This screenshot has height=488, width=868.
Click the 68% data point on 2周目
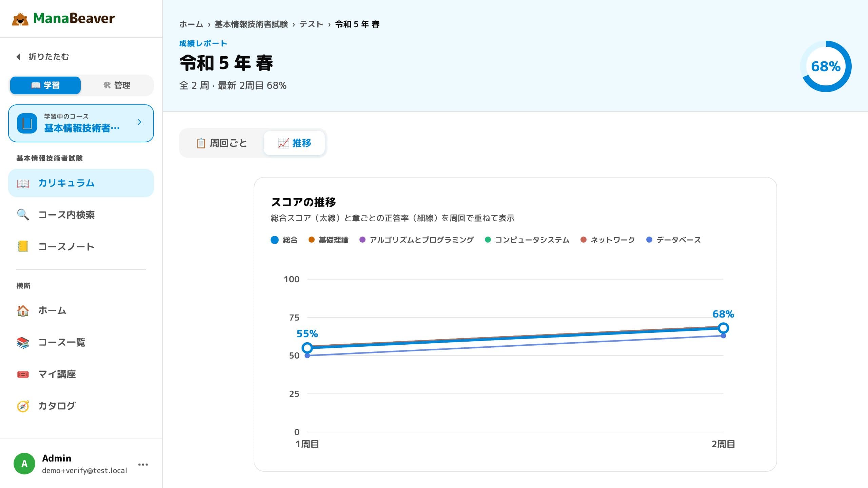pyautogui.click(x=723, y=328)
